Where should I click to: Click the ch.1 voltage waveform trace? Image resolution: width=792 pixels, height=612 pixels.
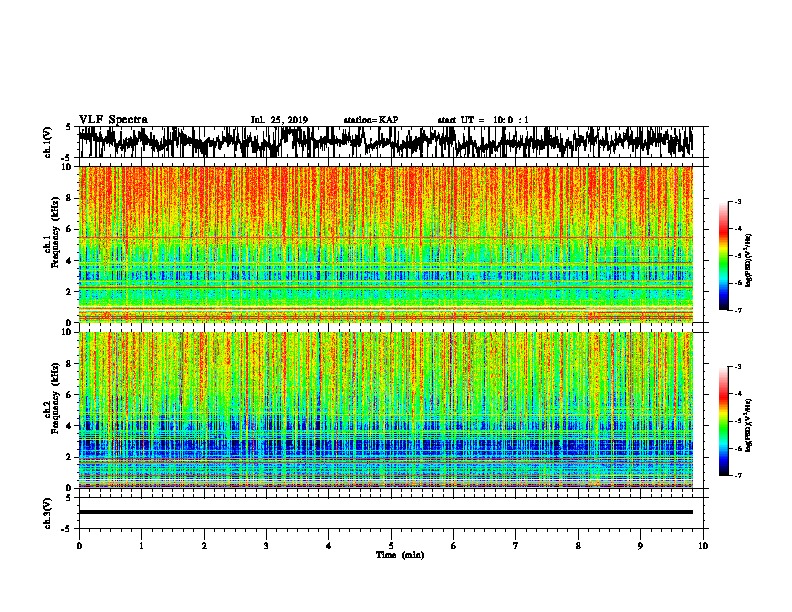[385, 141]
